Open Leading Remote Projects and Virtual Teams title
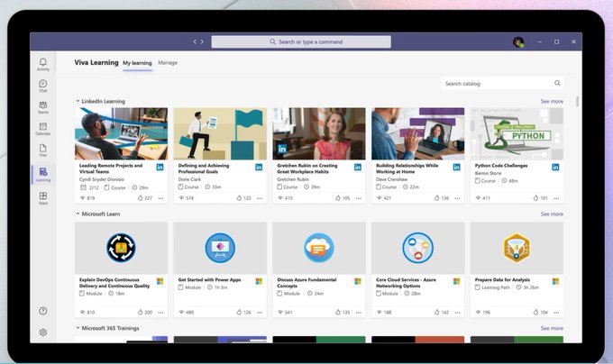 111,168
